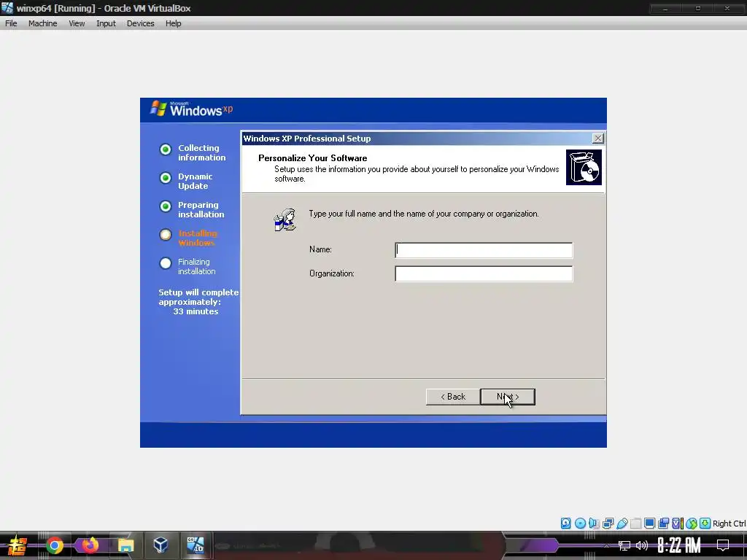Screen dimensions: 747x560
Task: Open the Help menu
Action: coord(174,23)
